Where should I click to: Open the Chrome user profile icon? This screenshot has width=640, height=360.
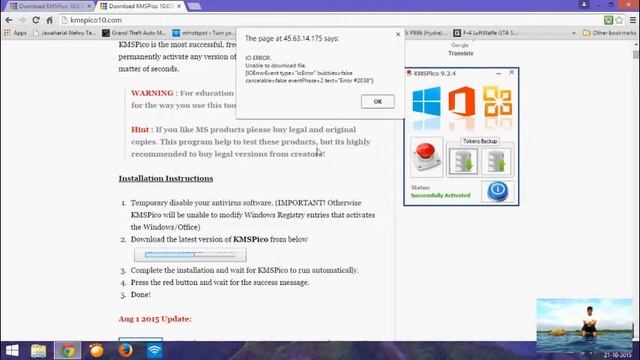click(584, 4)
